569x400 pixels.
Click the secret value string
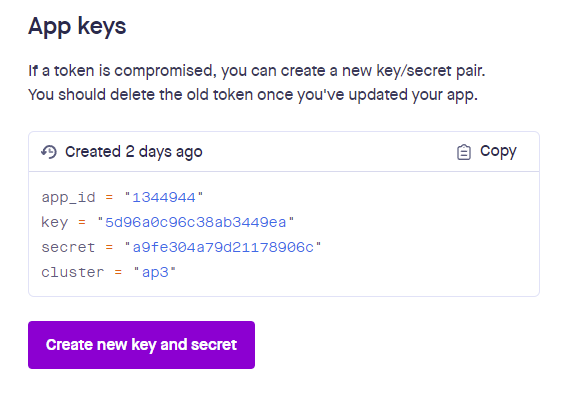223,248
